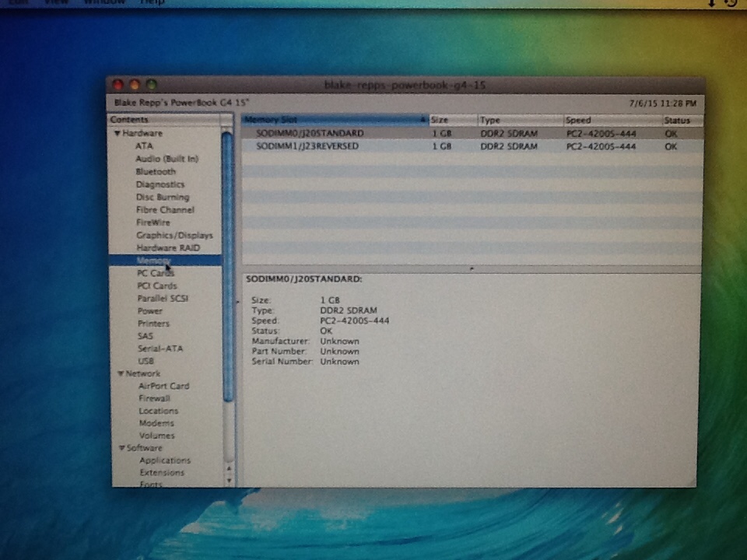The height and width of the screenshot is (560, 747).
Task: Click the sidebar vertical splitter handle
Action: pos(238,302)
